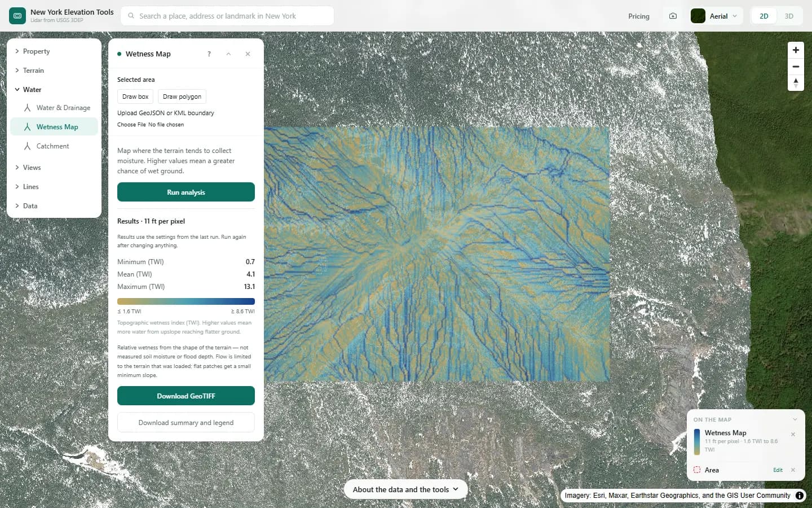Click the TWI color gradient scale bar
This screenshot has width=812, height=508.
click(186, 301)
